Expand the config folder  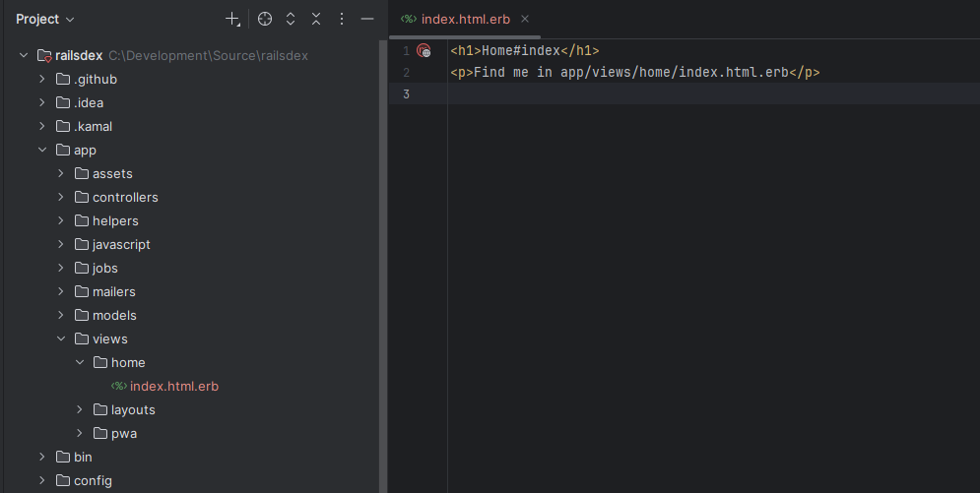(42, 481)
